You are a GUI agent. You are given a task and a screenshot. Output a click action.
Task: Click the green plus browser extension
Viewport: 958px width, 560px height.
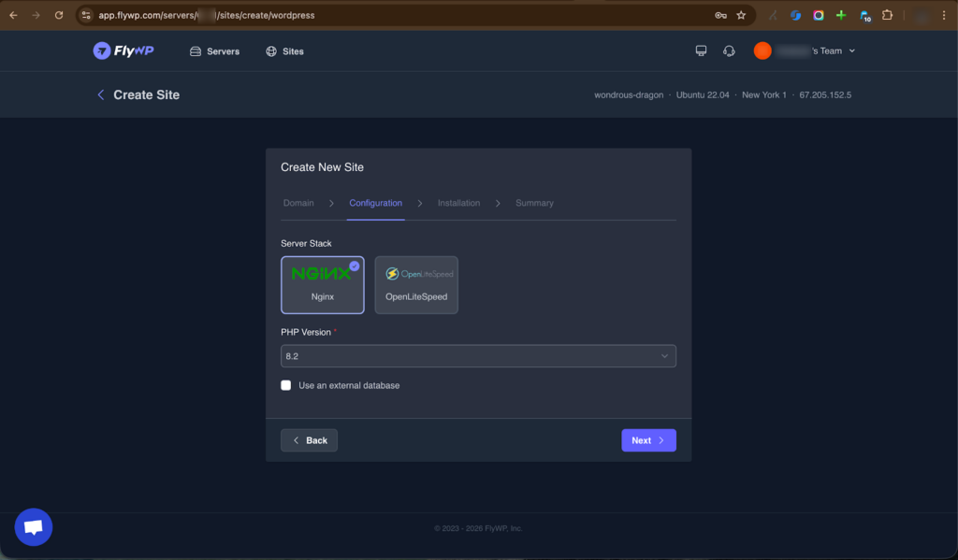pos(841,15)
